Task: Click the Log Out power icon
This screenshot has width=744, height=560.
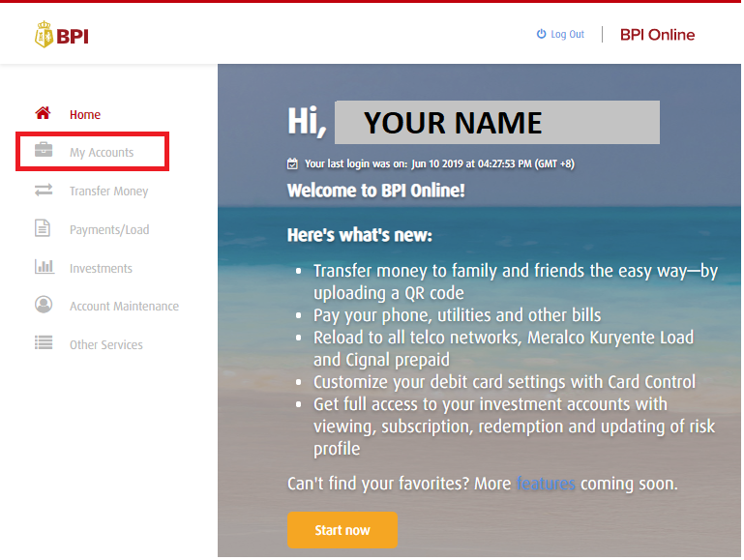Action: click(x=541, y=34)
